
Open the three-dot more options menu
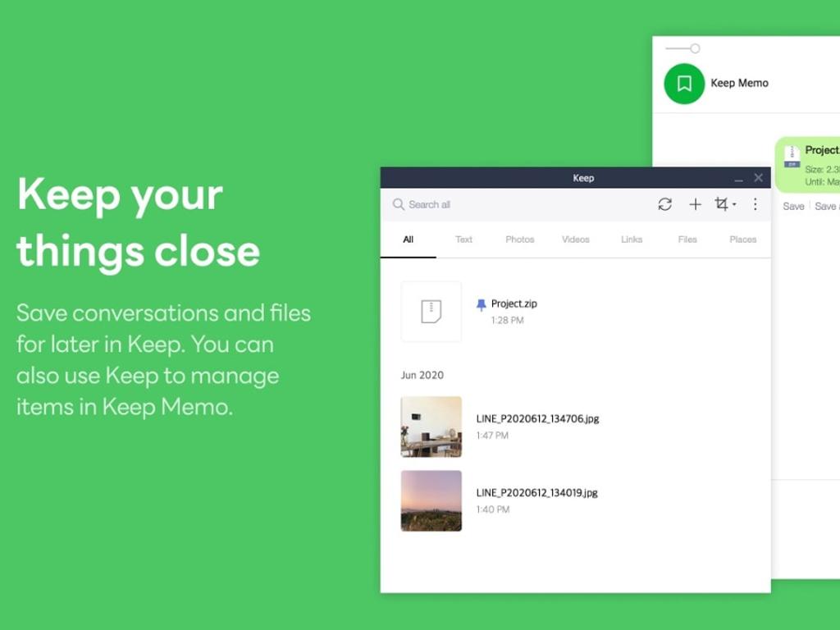click(x=756, y=204)
